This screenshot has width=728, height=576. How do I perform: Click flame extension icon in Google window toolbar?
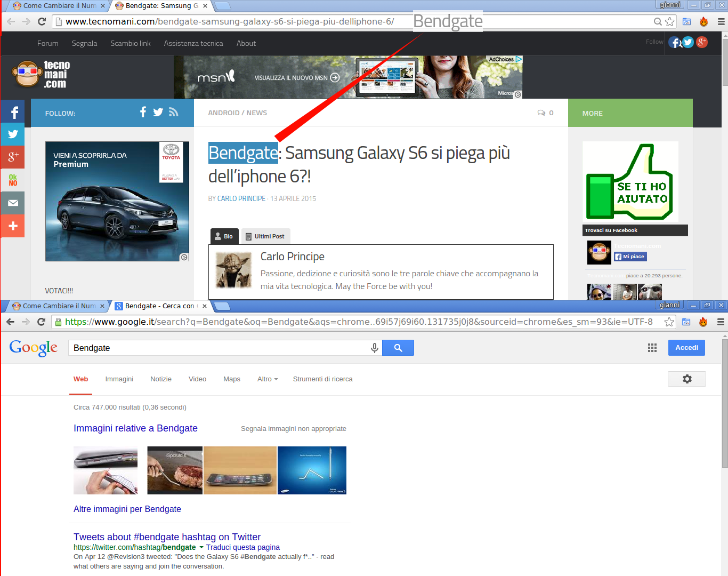pos(703,322)
